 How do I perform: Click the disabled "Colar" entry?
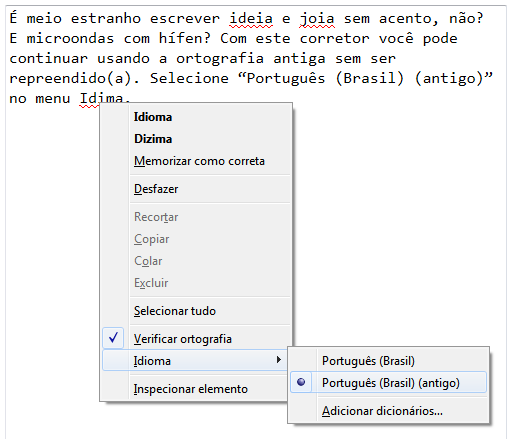point(197,261)
